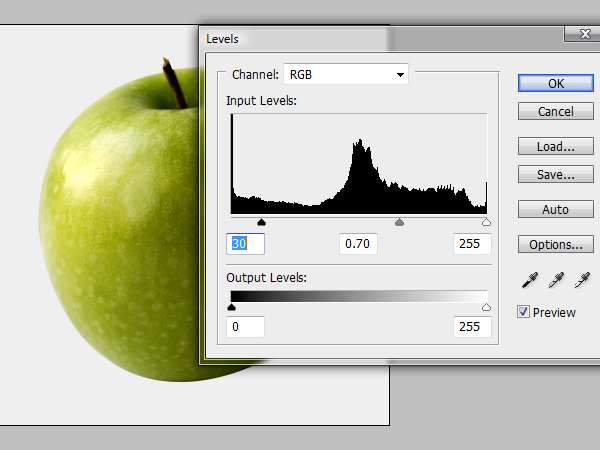The height and width of the screenshot is (450, 600).
Task: Toggle the Preview checkbox
Action: (x=523, y=312)
